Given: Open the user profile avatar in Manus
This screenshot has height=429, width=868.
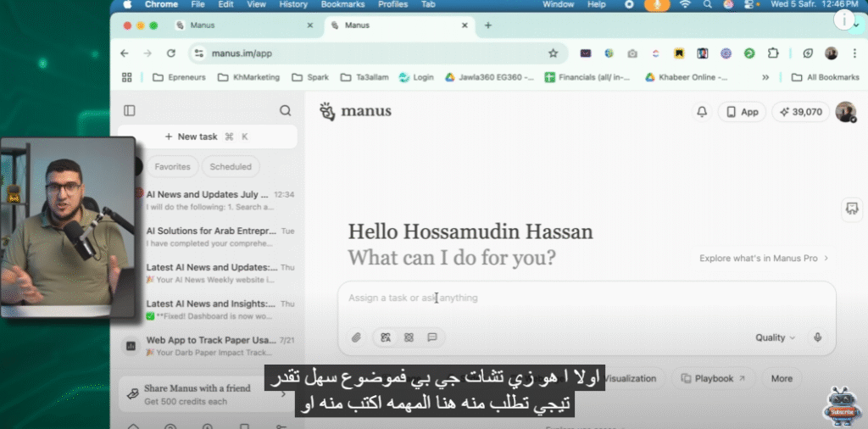Looking at the screenshot, I should click(845, 112).
